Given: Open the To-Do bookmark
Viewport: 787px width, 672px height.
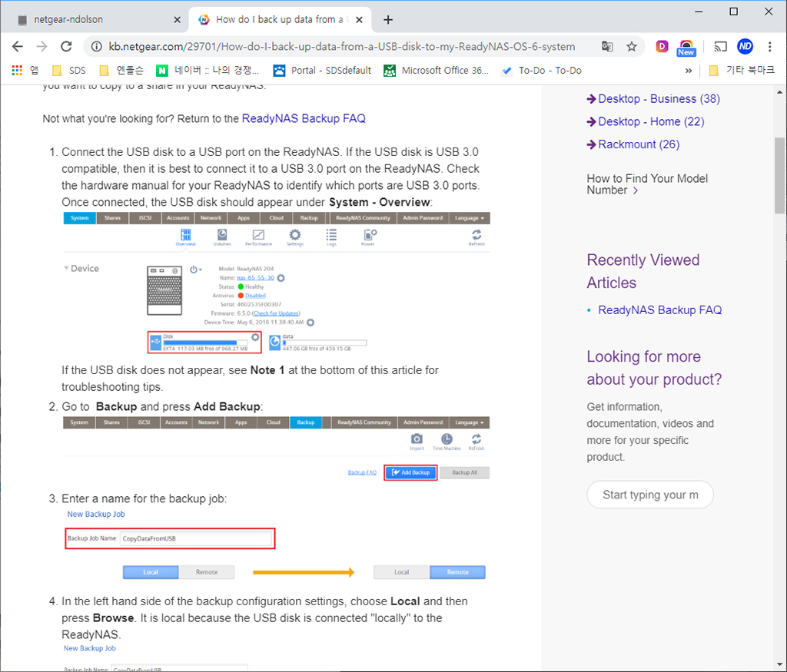Looking at the screenshot, I should coord(542,70).
